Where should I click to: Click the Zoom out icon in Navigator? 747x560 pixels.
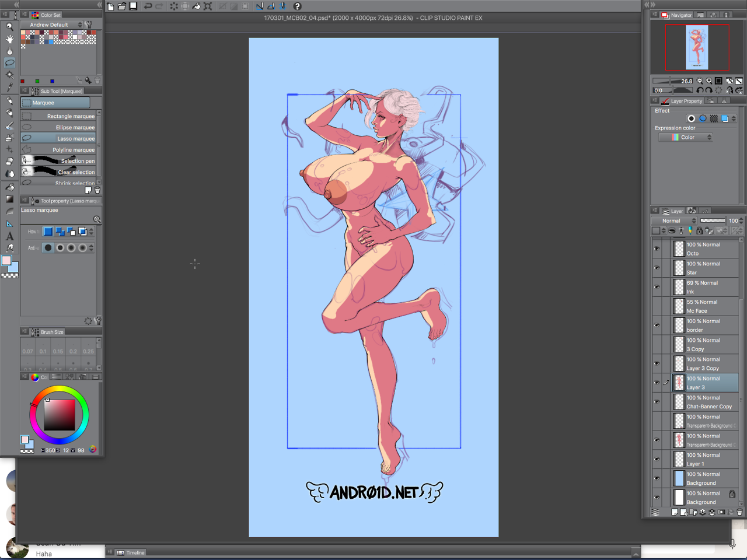[x=700, y=81]
